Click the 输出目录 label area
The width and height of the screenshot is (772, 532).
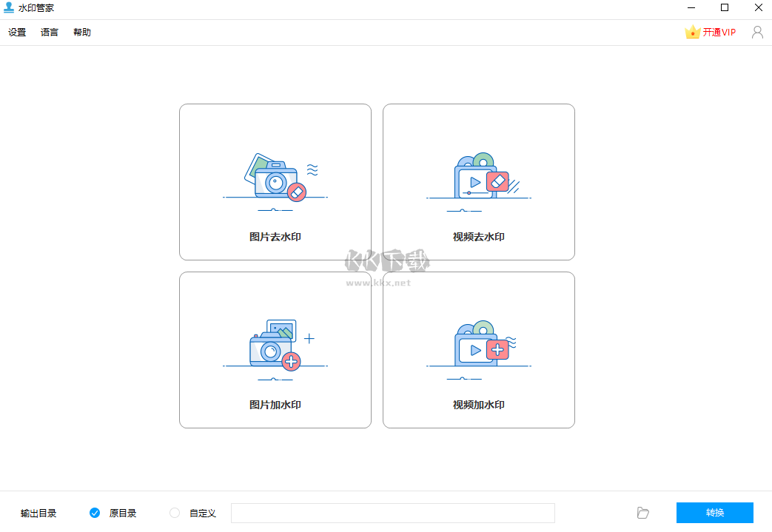(38, 512)
